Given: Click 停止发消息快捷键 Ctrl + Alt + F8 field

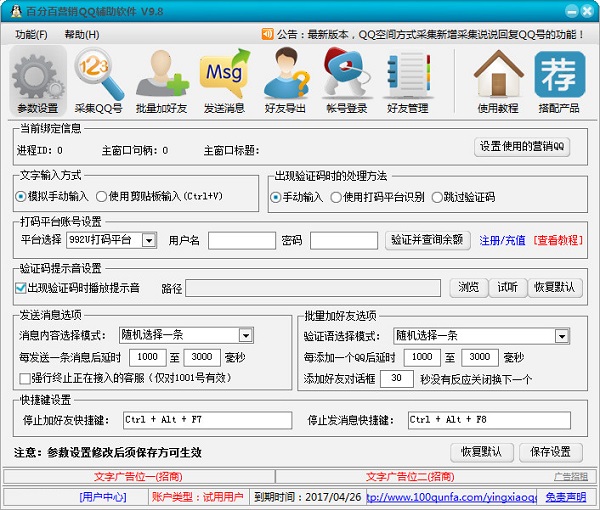Looking at the screenshot, I should coord(489,420).
